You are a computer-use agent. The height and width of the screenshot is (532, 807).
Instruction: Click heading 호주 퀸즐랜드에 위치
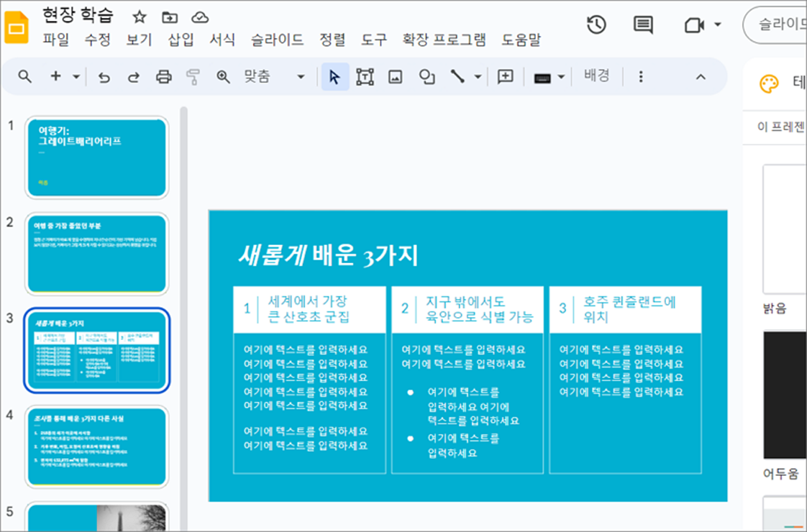(629, 309)
